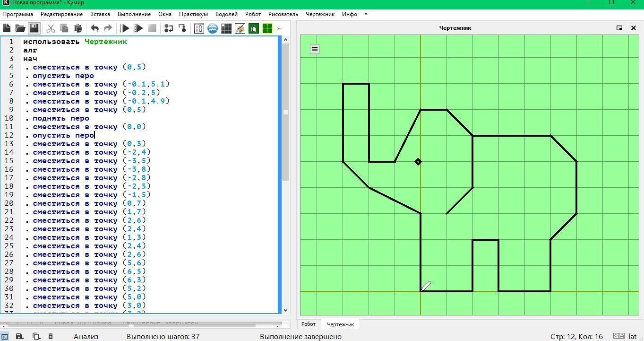
Task: Open the Выполнение menu
Action: [134, 14]
